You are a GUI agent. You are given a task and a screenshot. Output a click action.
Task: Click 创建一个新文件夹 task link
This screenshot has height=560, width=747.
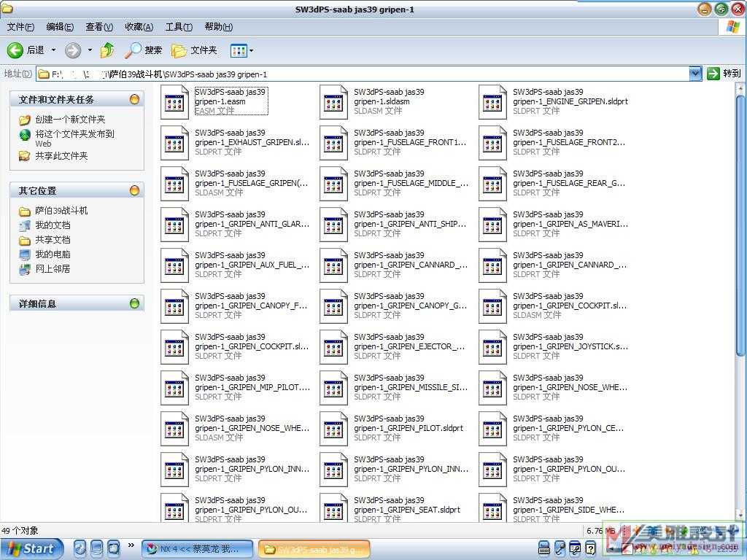(x=70, y=119)
